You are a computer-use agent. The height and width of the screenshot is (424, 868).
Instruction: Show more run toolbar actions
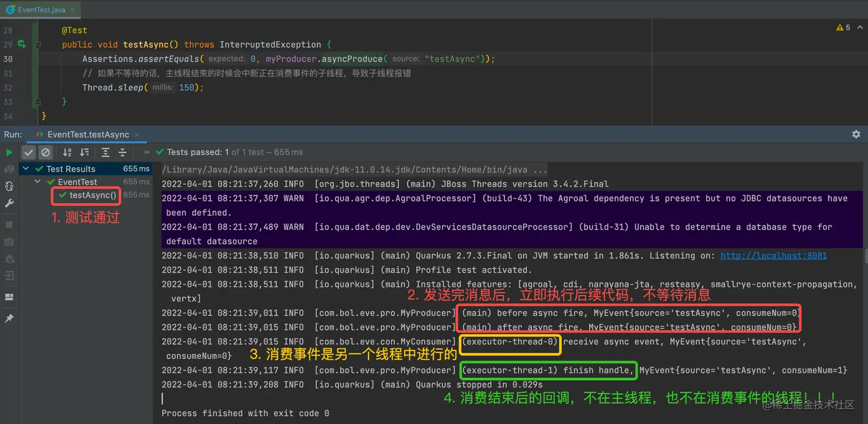[x=146, y=152]
